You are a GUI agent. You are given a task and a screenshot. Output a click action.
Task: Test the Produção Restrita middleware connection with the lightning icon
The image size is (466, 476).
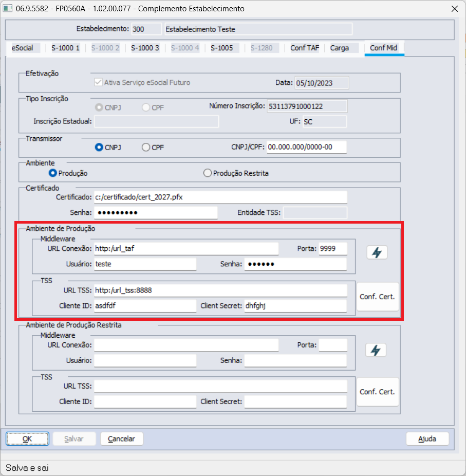click(x=376, y=350)
